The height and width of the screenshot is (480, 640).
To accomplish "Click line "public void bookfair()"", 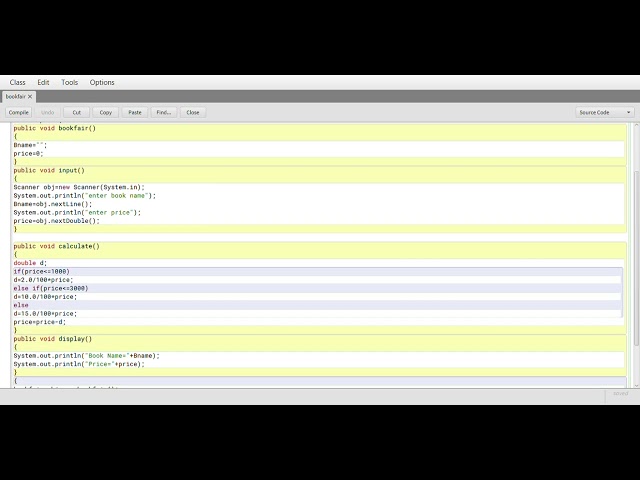I will [x=55, y=128].
